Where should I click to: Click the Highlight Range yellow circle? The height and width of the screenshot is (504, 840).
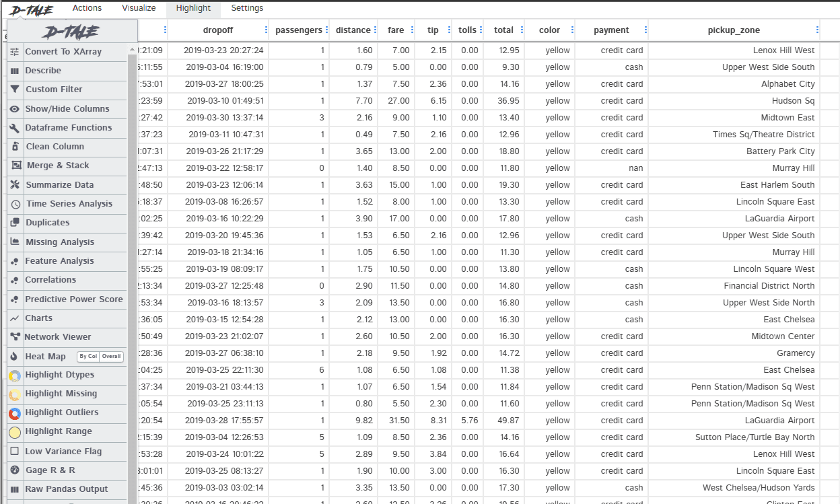[15, 432]
